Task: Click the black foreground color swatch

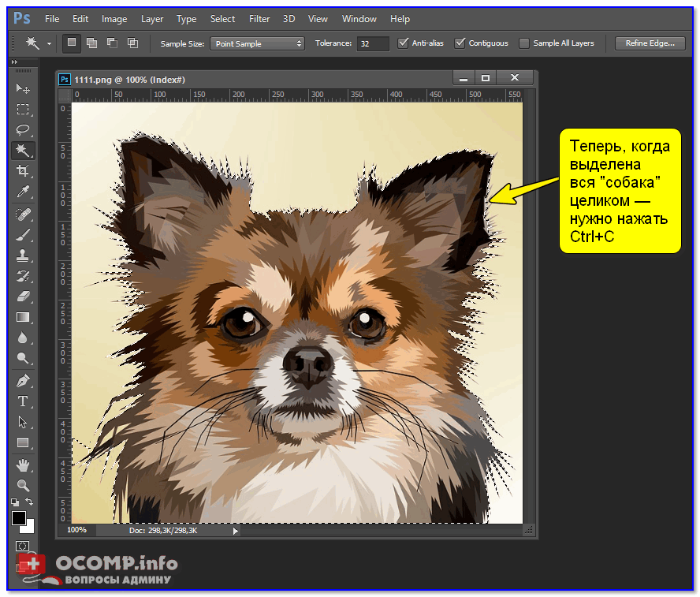Action: [x=19, y=518]
